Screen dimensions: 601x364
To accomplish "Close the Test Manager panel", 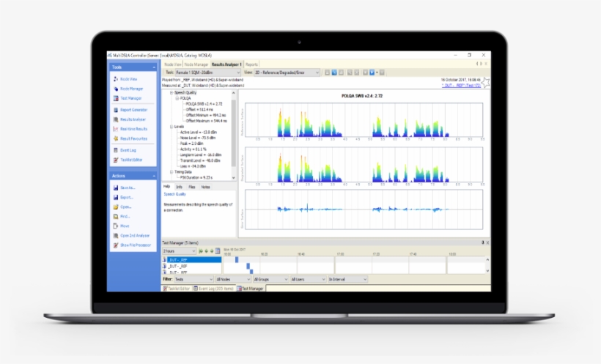I will point(487,242).
